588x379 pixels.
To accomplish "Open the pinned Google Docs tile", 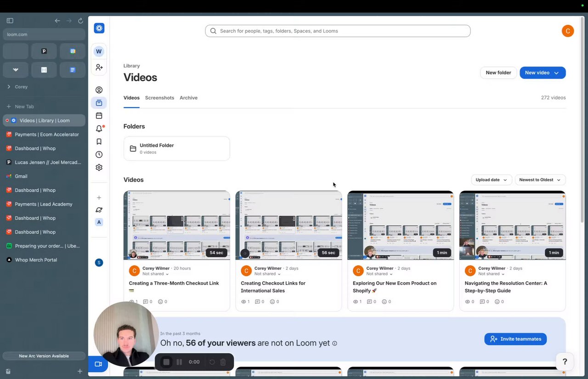I will pos(73,70).
